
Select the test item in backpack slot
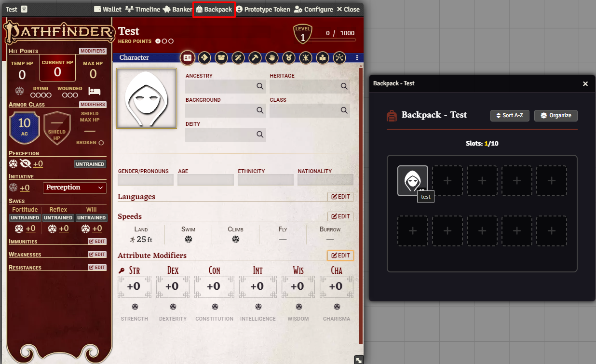(412, 181)
